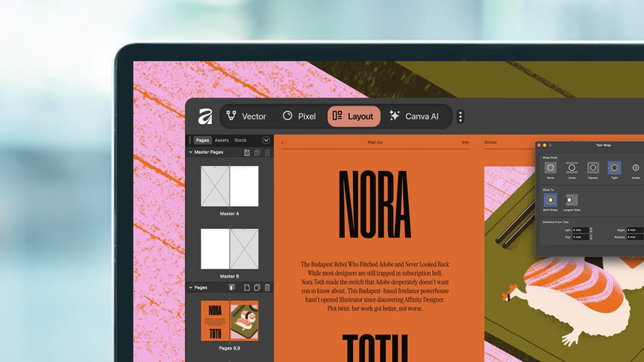Open the Pages panel options dropdown

[266, 140]
